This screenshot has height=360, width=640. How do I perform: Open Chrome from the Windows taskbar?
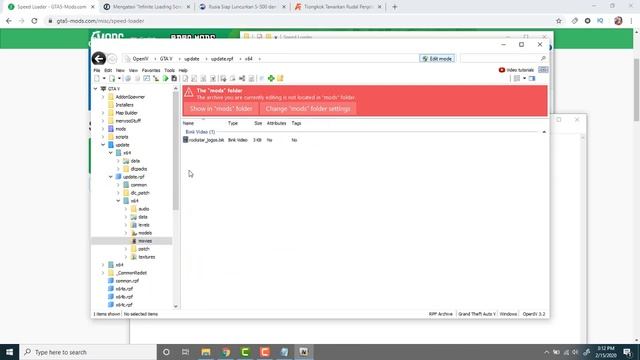(226, 352)
